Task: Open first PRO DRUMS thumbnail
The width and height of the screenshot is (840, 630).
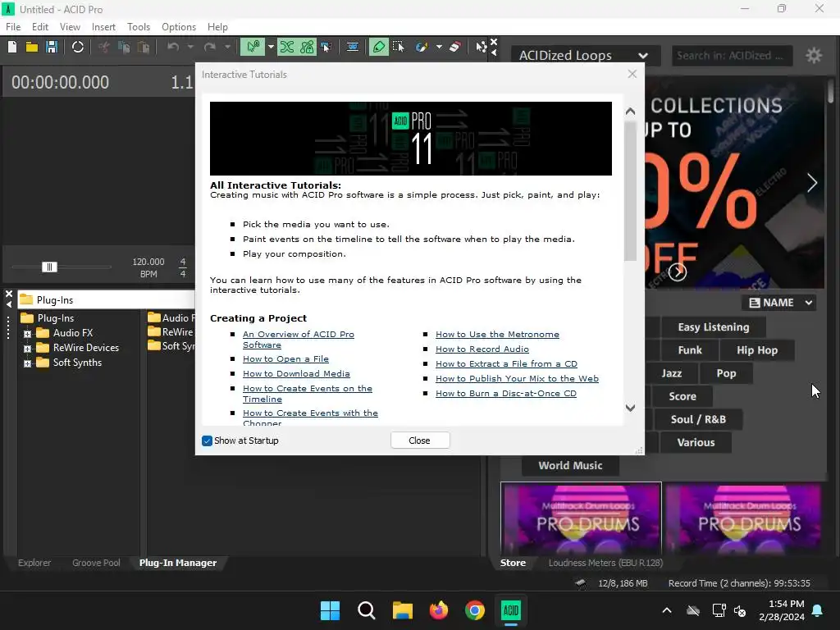Action: (582, 518)
